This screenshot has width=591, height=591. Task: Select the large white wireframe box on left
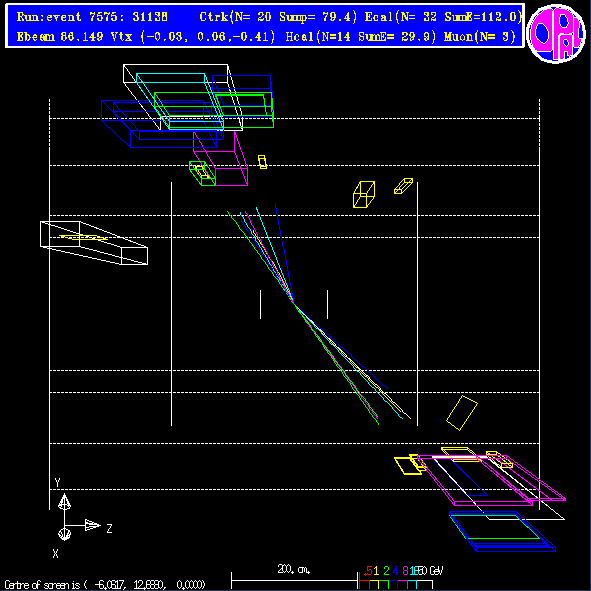tap(94, 243)
